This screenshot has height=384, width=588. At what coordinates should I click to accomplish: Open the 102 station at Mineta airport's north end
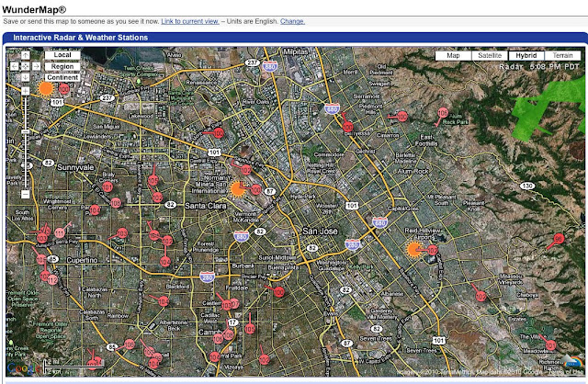coord(245,171)
